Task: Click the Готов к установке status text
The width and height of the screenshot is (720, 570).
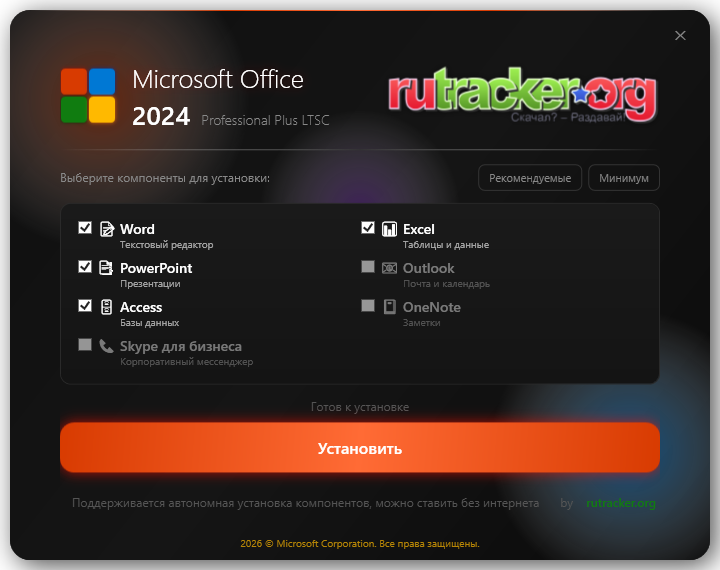Action: [x=360, y=407]
